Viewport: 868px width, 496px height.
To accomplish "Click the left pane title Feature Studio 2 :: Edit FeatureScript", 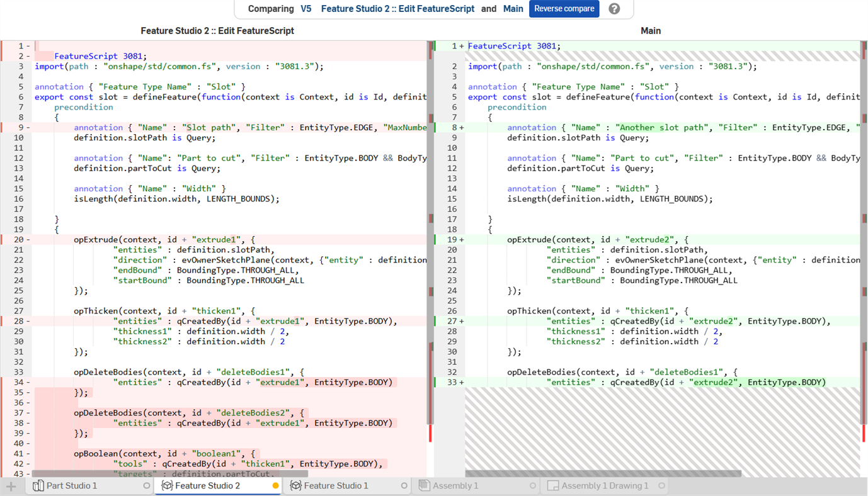I will click(217, 31).
